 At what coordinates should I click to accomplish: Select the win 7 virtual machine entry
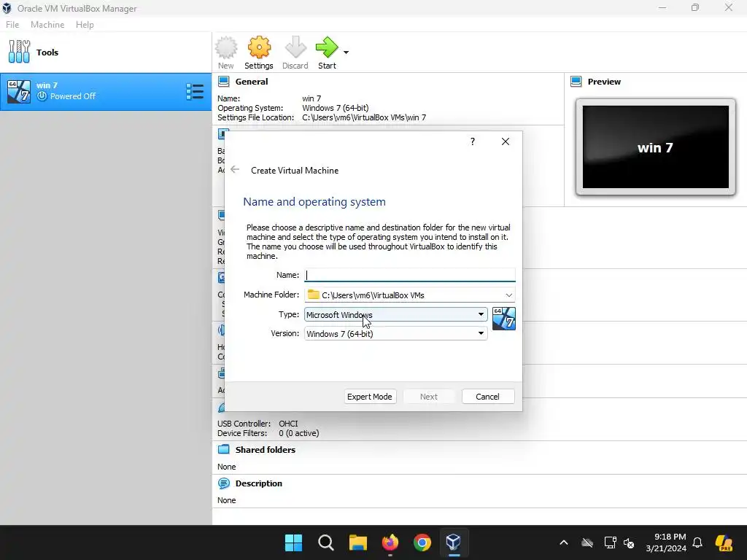coord(106,91)
